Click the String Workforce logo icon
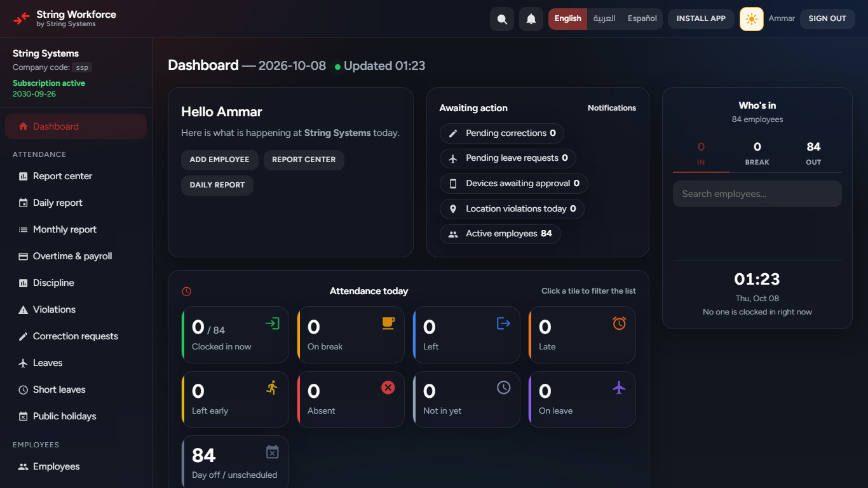Image resolution: width=868 pixels, height=488 pixels. [x=22, y=18]
